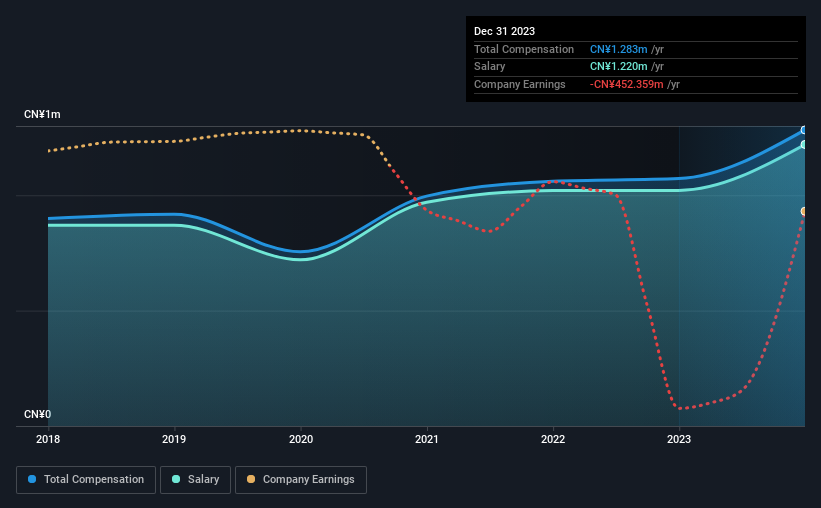Click the CN¥1.283m total compensation value

tap(618, 49)
